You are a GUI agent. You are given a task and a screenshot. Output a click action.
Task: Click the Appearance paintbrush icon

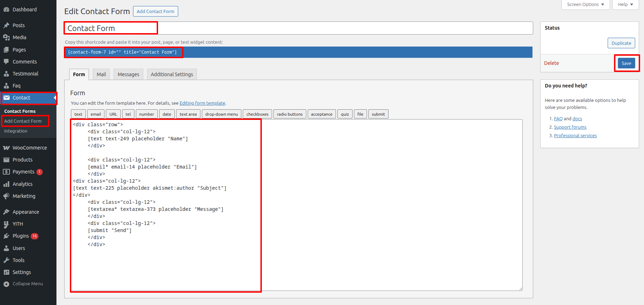6,212
